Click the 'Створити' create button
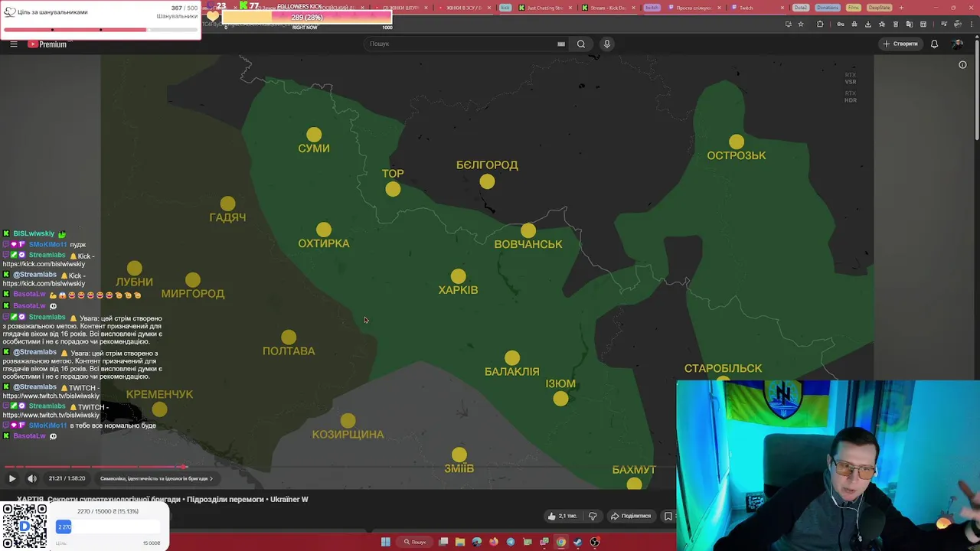This screenshot has width=980, height=551. [x=900, y=44]
